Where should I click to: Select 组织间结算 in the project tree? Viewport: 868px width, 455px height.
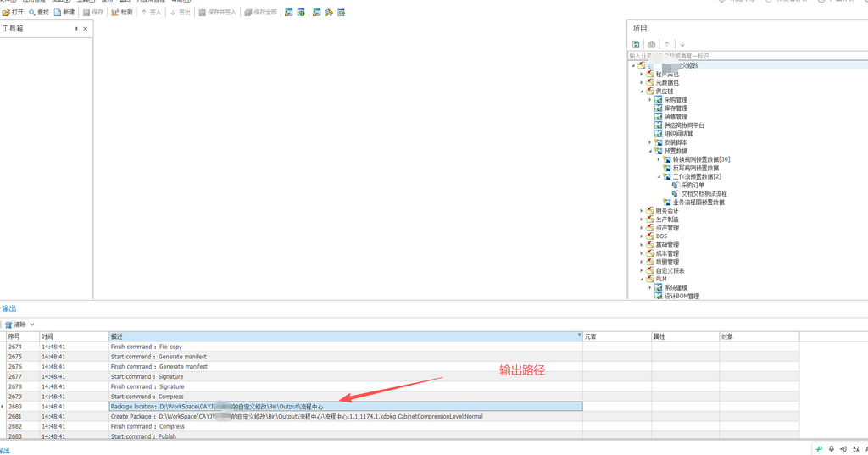(x=678, y=134)
